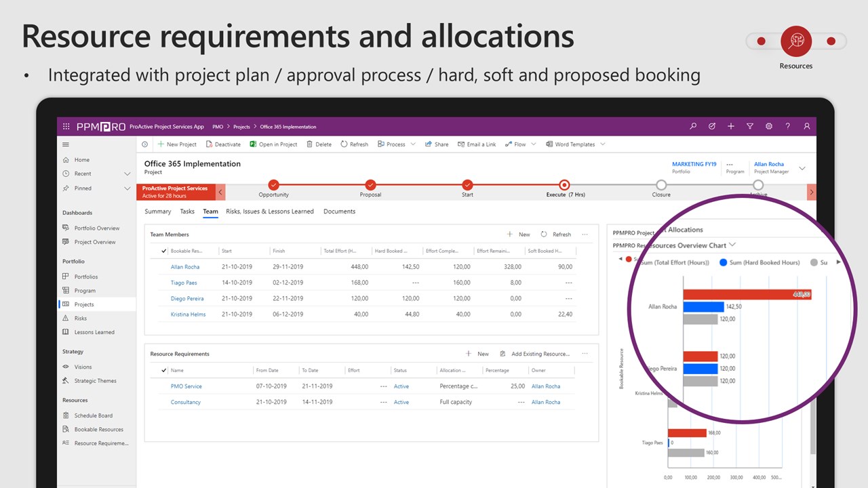The height and width of the screenshot is (488, 868).
Task: Click the previous stage arrow in process bar
Action: click(x=221, y=192)
